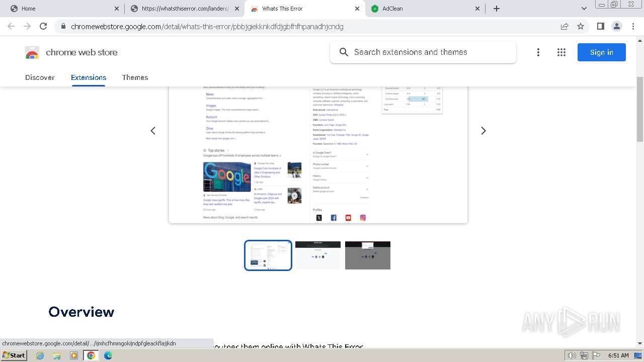The height and width of the screenshot is (362, 644).
Task: Open the Chrome three-dot menu
Action: pos(633,26)
